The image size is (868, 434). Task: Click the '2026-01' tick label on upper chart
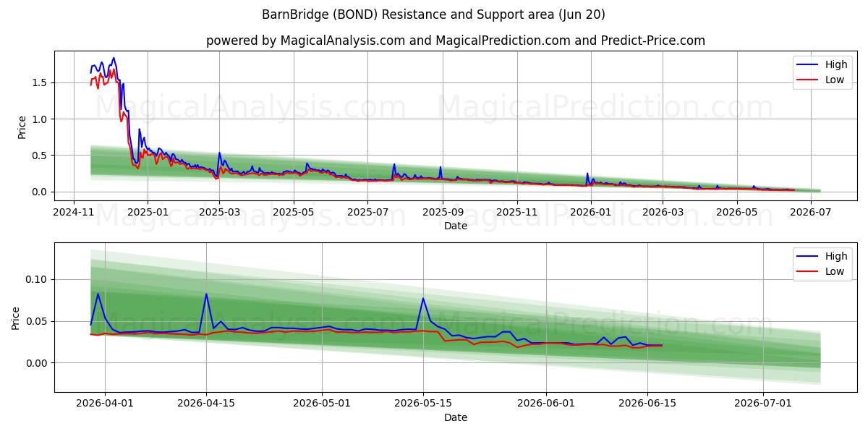(x=590, y=212)
